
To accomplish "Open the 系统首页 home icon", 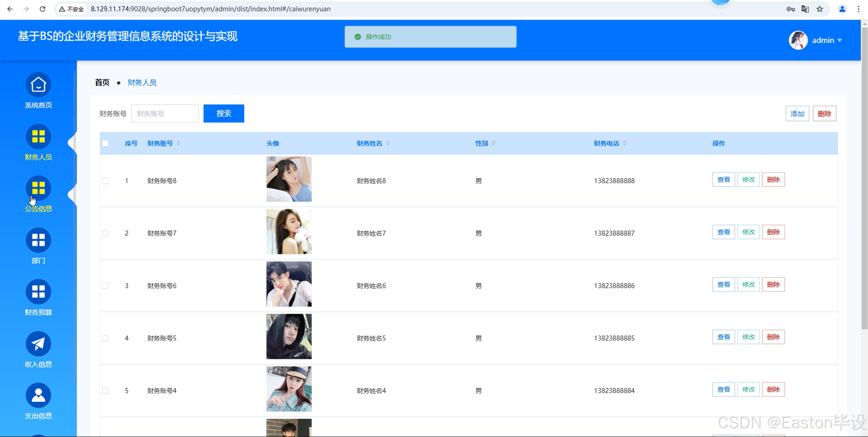I will [38, 85].
